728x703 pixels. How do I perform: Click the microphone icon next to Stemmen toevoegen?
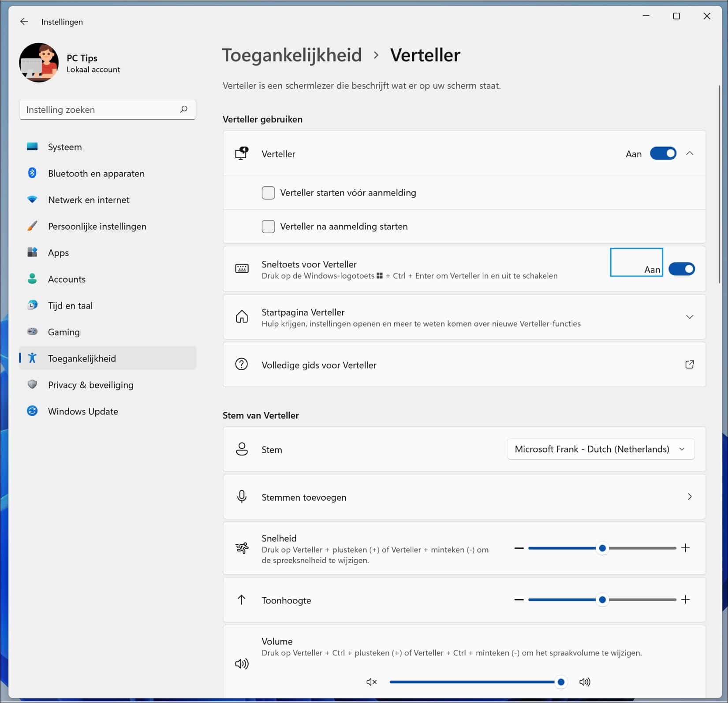(242, 496)
